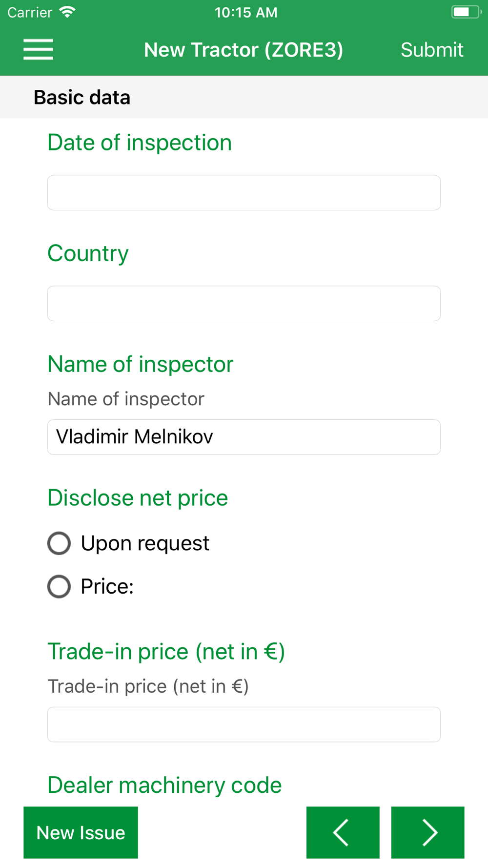Image resolution: width=488 pixels, height=868 pixels.
Task: Open the hamburger menu
Action: click(38, 50)
